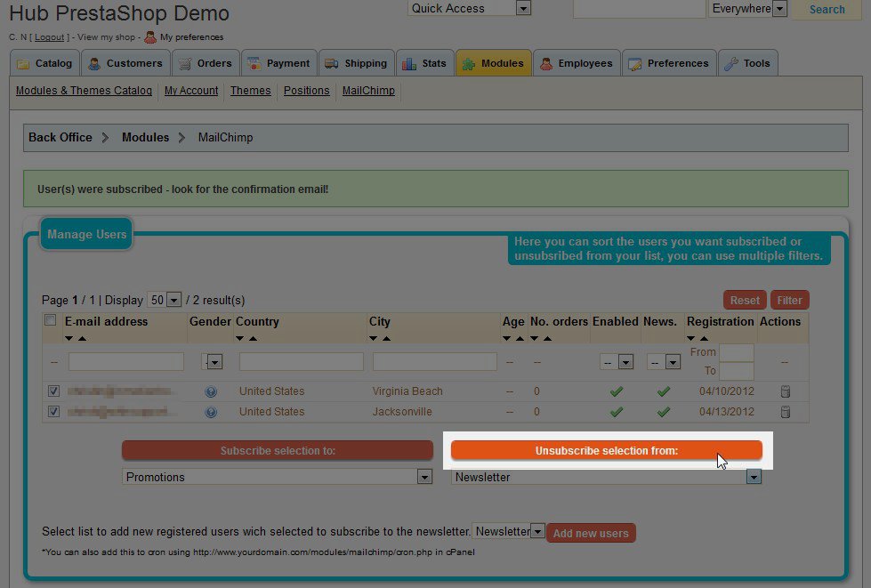Screen dimensions: 871x588
Task: Delete the Virginia Beach user via trash icon
Action: (x=785, y=391)
